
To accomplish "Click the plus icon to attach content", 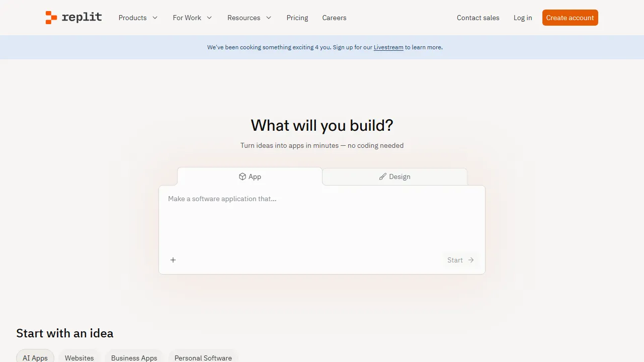I will [x=173, y=260].
